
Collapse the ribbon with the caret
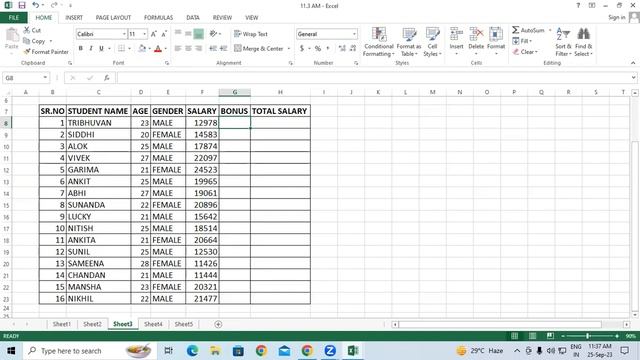(633, 63)
